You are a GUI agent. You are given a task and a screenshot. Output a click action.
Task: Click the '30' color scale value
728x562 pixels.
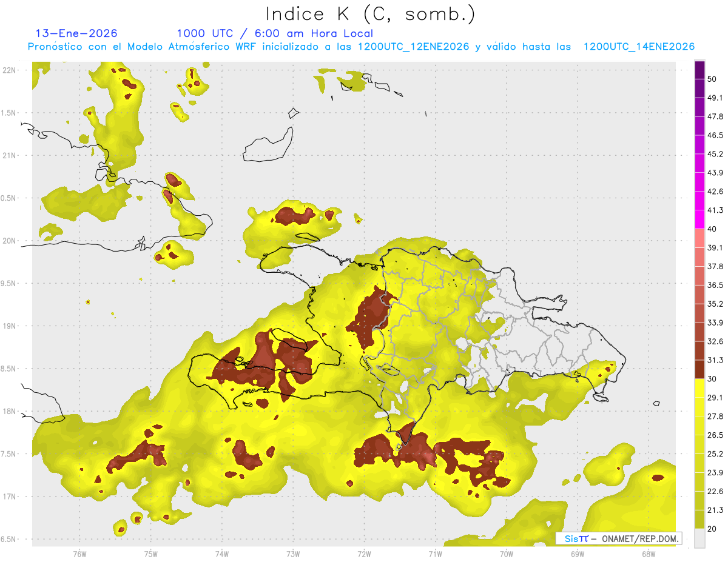[x=712, y=379]
